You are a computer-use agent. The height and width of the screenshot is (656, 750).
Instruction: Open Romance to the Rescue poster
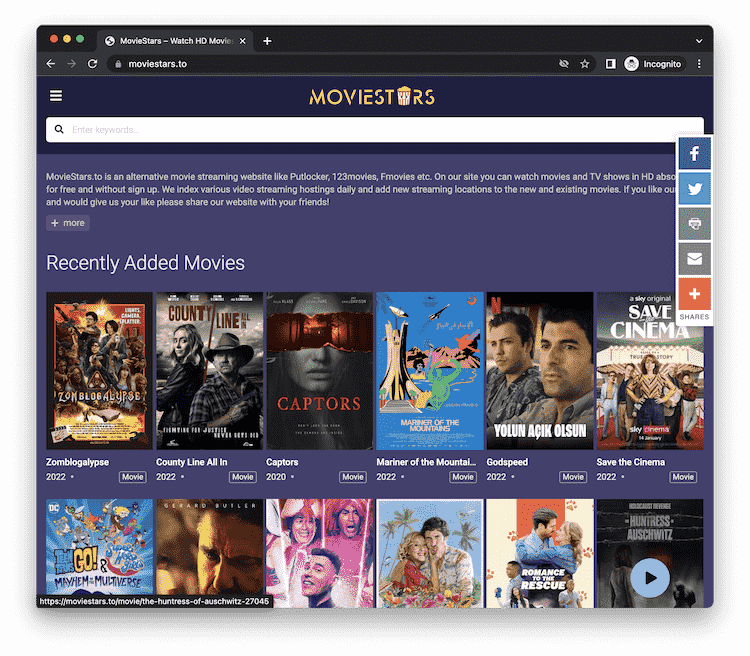click(x=540, y=554)
